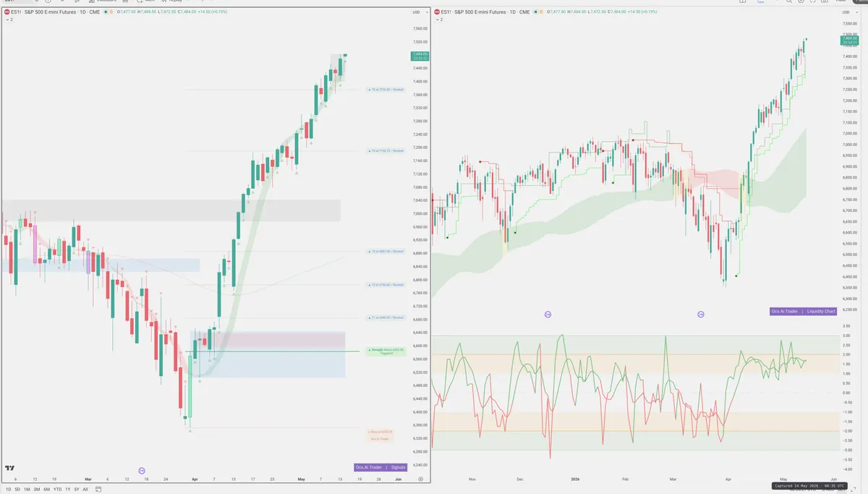
Task: Click ES1! symbol logo on left chart
Action: point(7,12)
